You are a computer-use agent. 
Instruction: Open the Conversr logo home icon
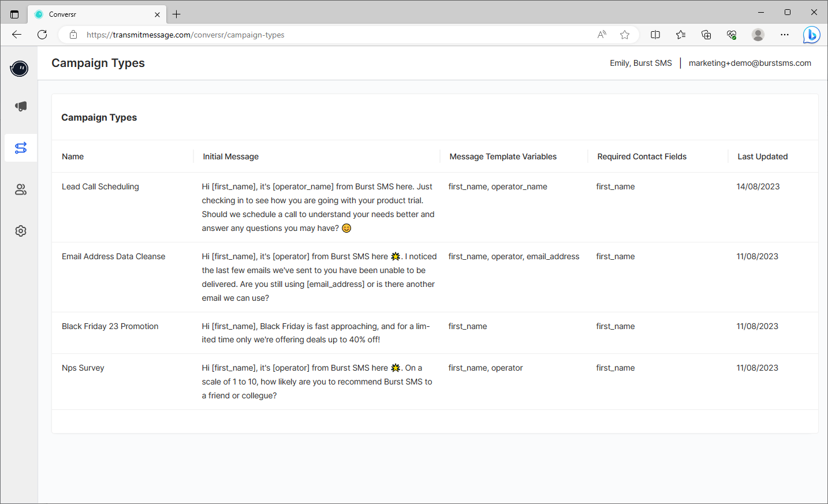tap(20, 69)
